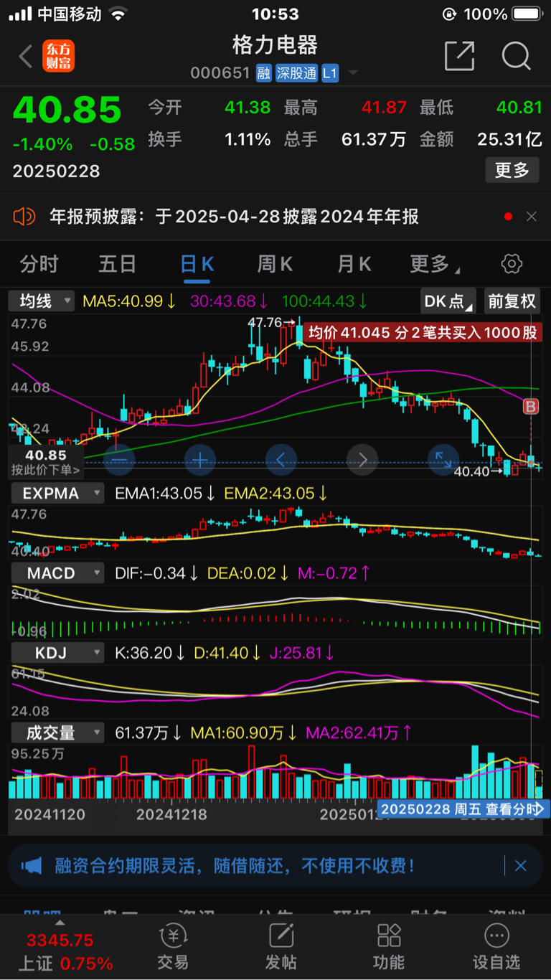Viewport: 551px width, 980px height.
Task: Open the 均线 indicator dropdown
Action: coord(42,301)
